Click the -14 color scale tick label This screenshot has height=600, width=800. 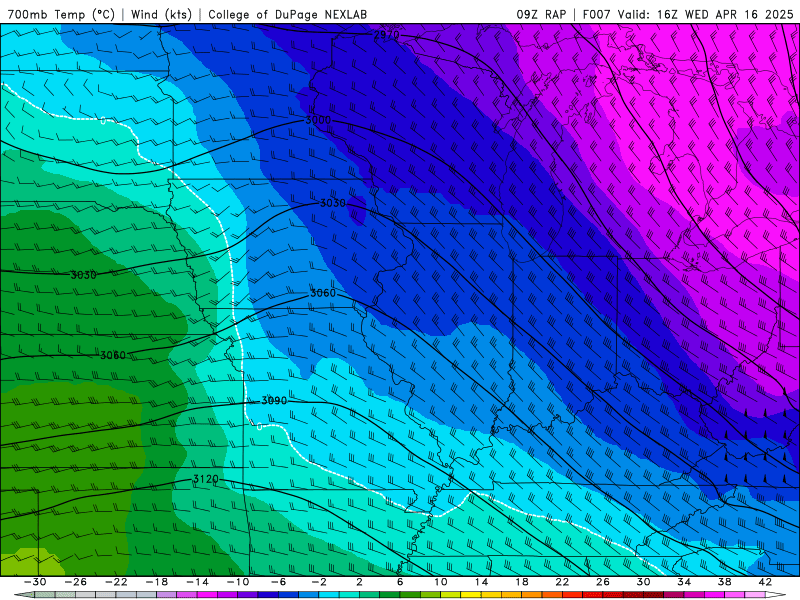pyautogui.click(x=197, y=582)
